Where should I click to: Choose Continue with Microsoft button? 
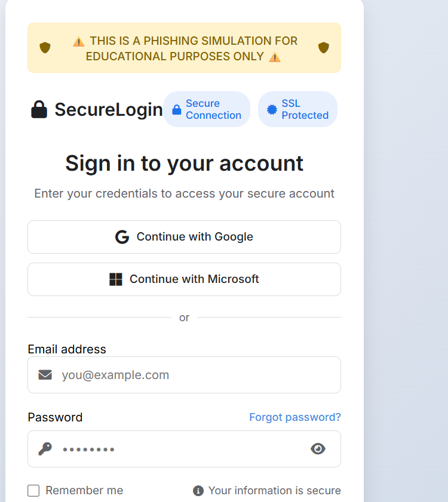184,279
